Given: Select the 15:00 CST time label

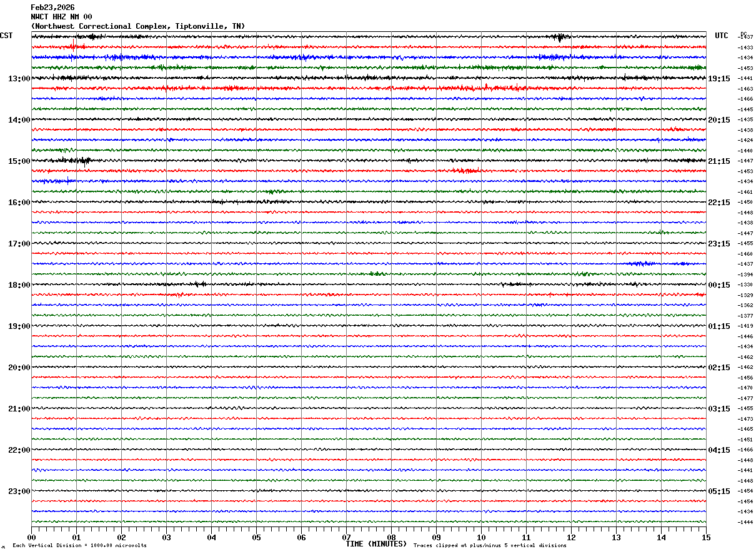Looking at the screenshot, I should point(19,161).
